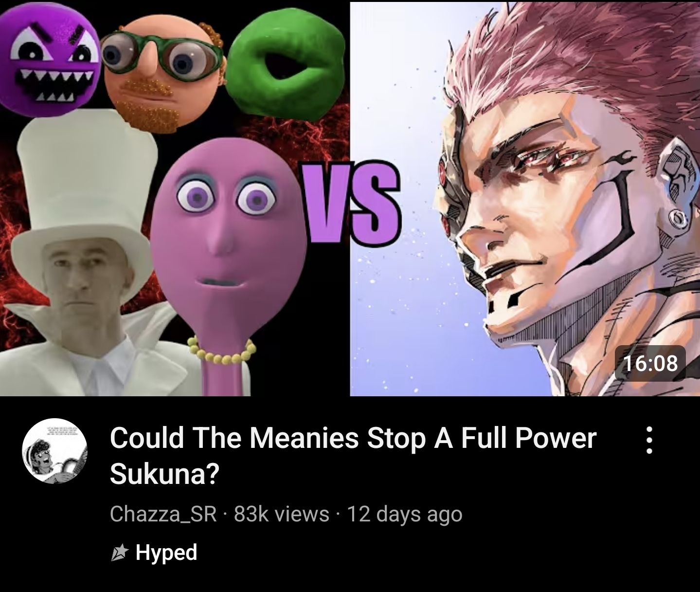This screenshot has height=592, width=700.
Task: Click the word 'Sukuna?' in the title
Action: click(165, 473)
